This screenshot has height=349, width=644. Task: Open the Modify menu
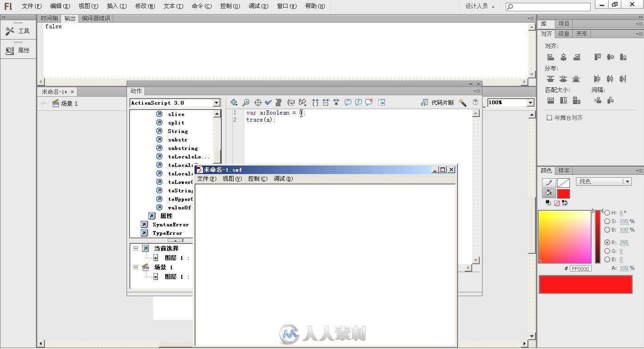(x=145, y=6)
